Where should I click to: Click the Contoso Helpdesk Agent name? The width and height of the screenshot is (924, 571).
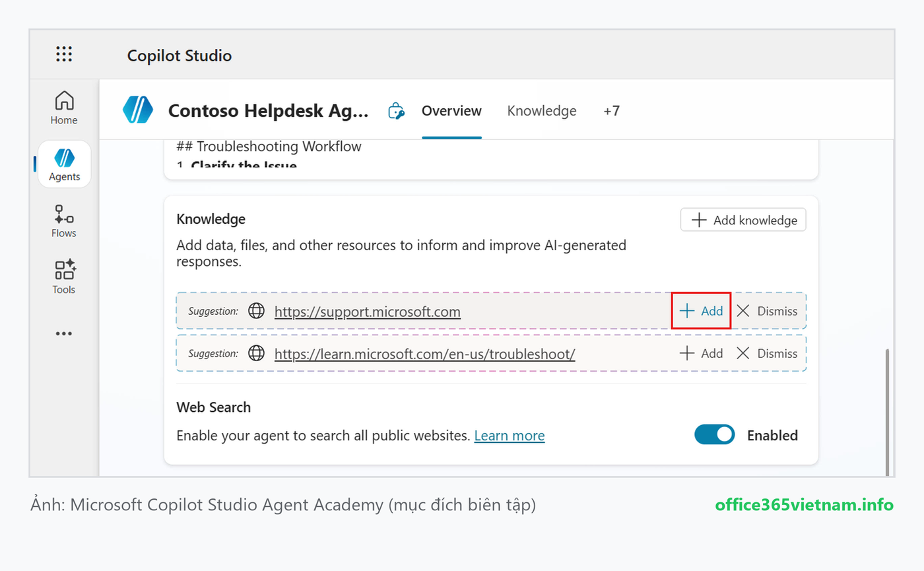click(269, 110)
